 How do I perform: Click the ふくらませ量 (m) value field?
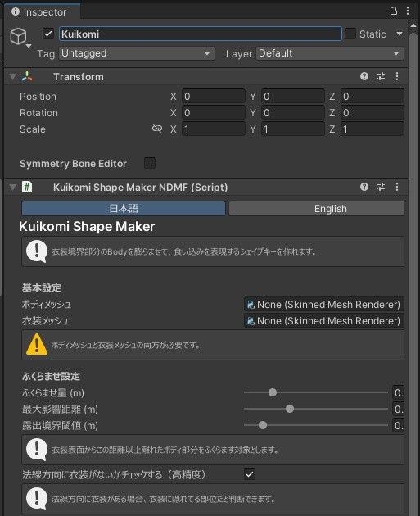[x=398, y=392]
